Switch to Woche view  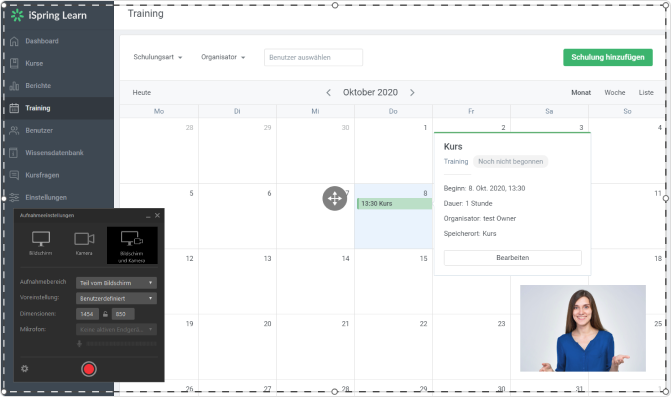[615, 92]
